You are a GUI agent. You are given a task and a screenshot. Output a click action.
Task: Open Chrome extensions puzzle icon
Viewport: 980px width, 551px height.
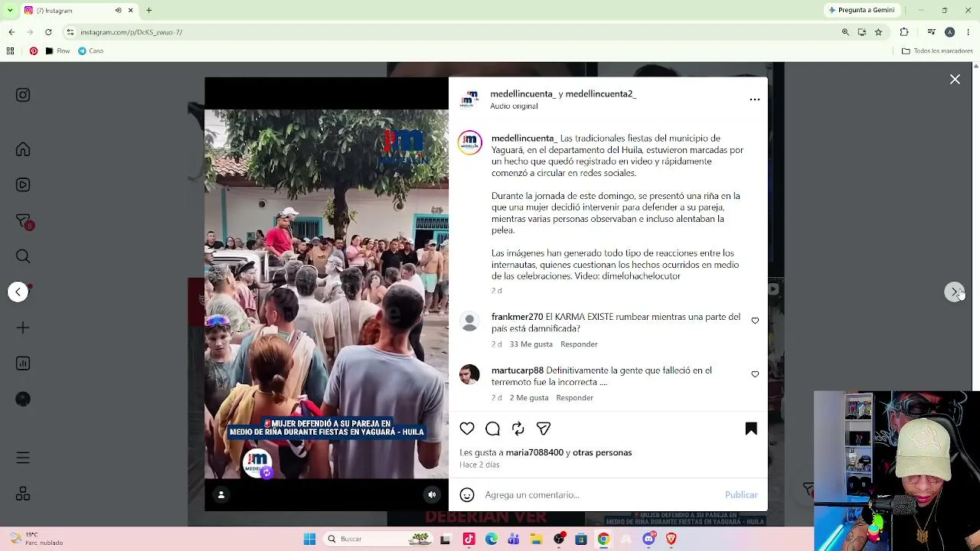tap(904, 32)
